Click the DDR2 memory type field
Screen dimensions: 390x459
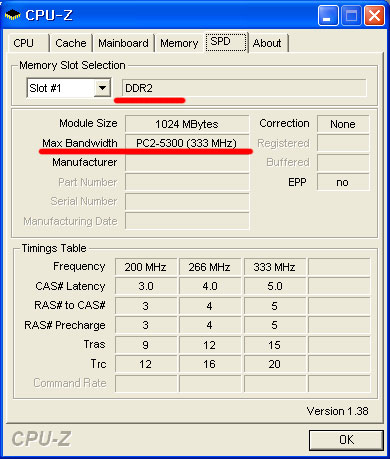tap(244, 88)
